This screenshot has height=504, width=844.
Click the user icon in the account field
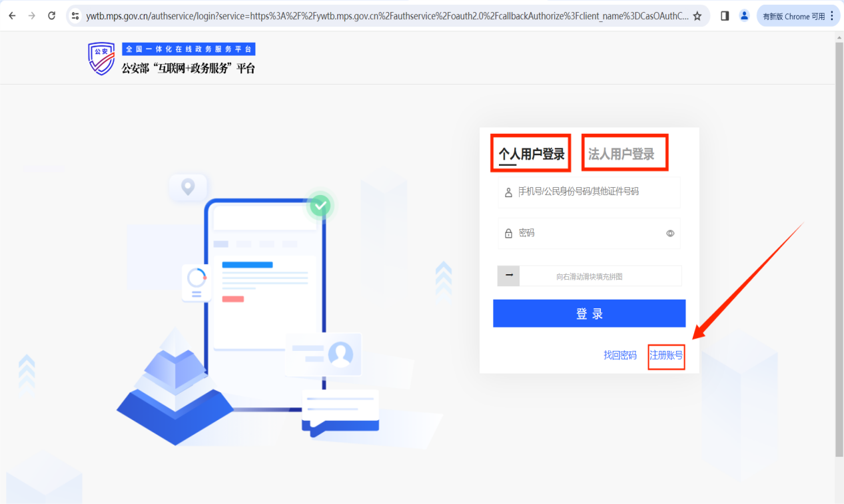(507, 192)
